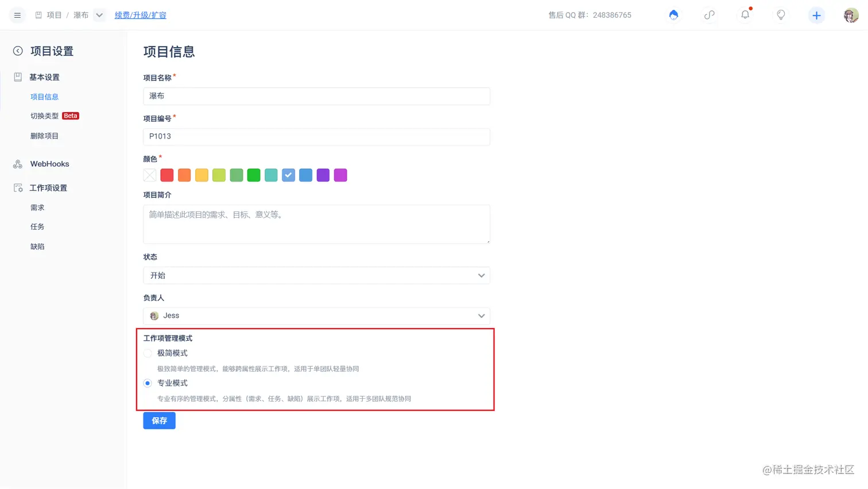This screenshot has height=489, width=868.
Task: Pick the muted green color swatch
Action: pos(237,175)
